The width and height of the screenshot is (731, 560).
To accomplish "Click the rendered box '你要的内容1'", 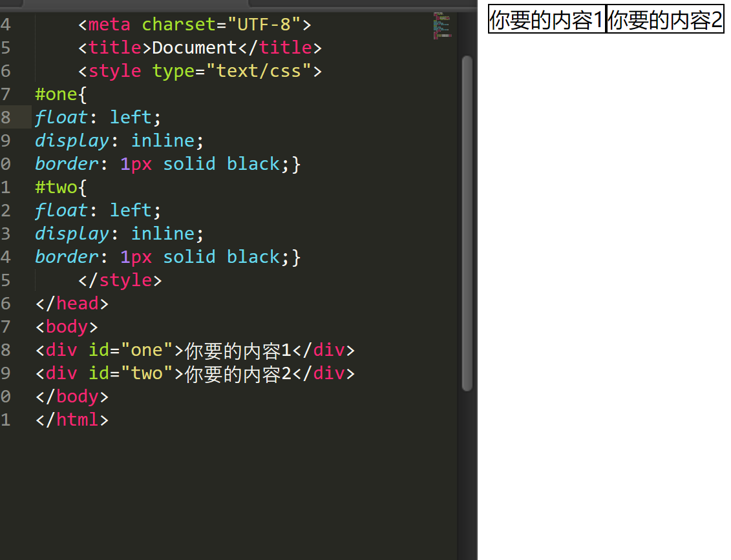I will [x=547, y=19].
